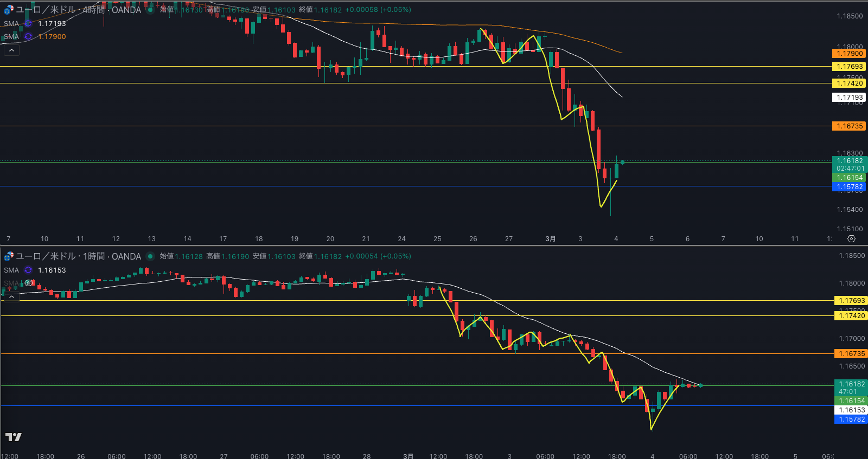Click the EUR/USD 1時間 OANDA symbol title
This screenshot has width=868, height=459.
click(79, 256)
